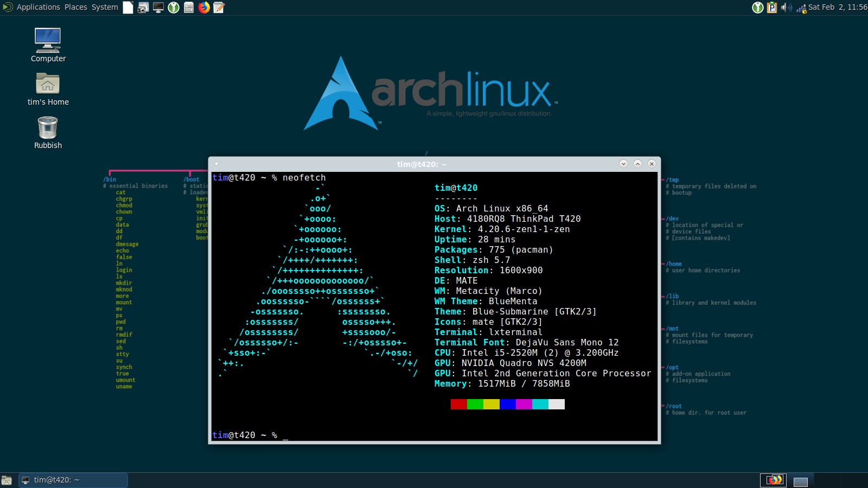Click the 'Packages: 775 (pacman)' line

point(494,250)
